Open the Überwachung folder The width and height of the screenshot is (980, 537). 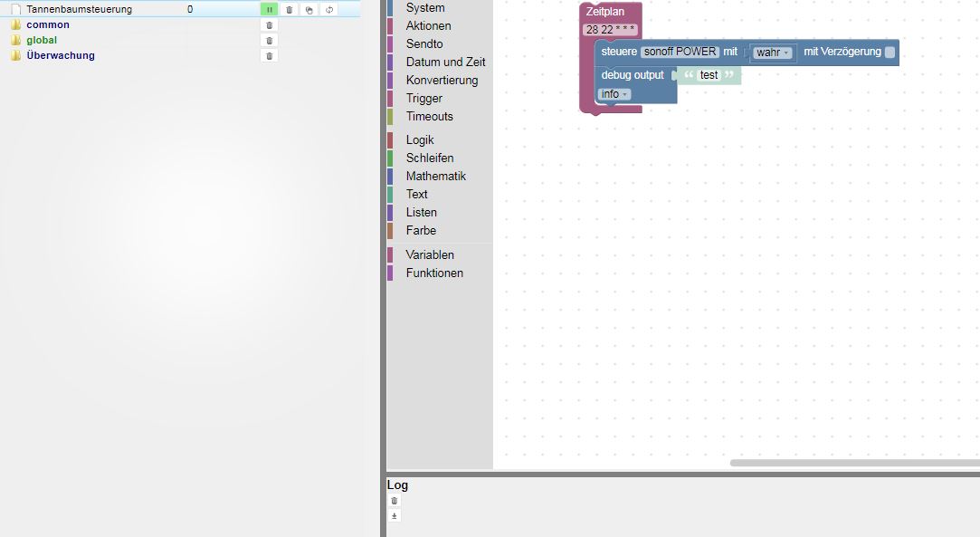(61, 55)
